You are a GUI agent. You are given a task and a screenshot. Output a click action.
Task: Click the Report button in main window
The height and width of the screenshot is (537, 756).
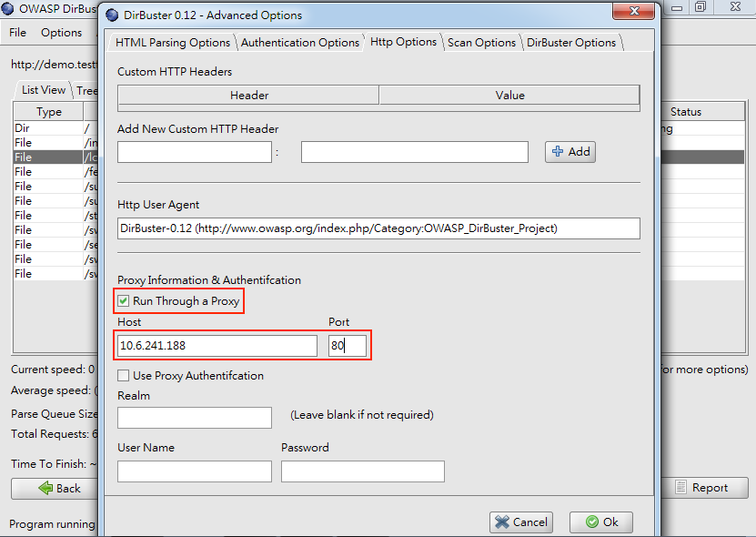(x=703, y=488)
